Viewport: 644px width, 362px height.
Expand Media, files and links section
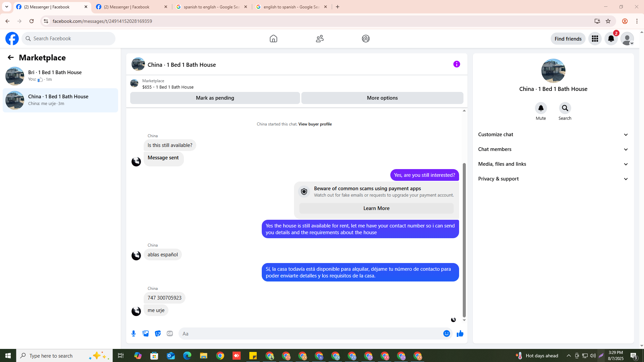[553, 164]
